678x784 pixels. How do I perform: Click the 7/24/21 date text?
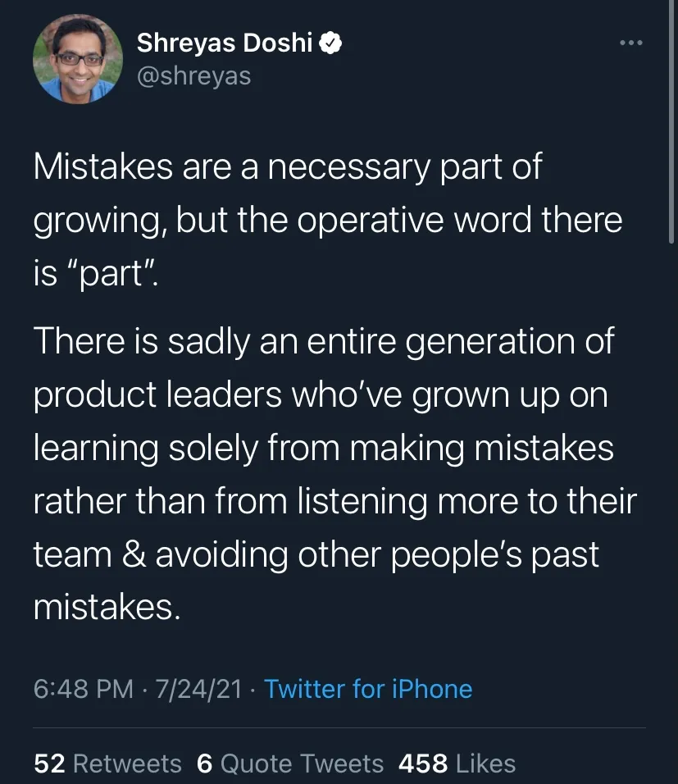(x=198, y=689)
